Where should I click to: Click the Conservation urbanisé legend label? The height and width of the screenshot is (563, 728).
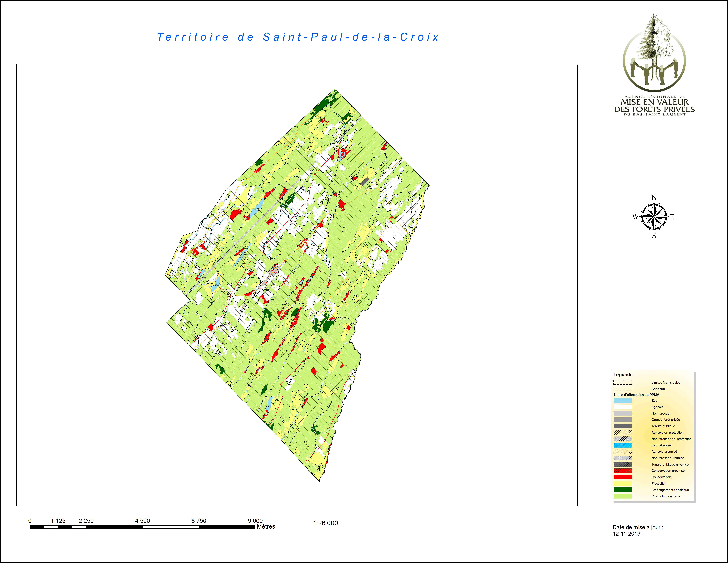[x=668, y=471]
